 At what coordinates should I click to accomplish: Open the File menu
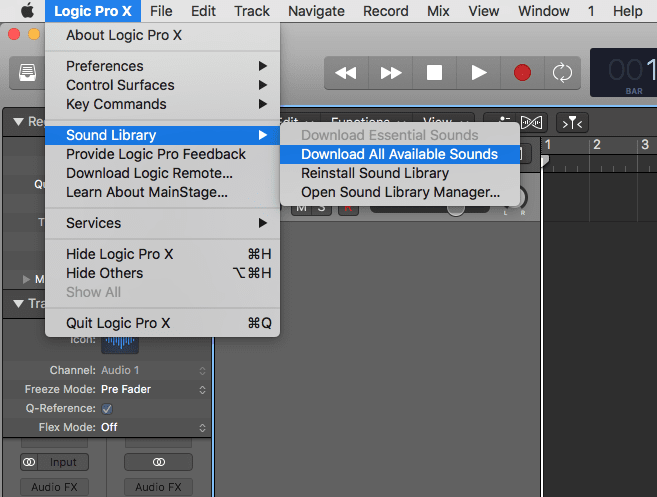pos(161,11)
